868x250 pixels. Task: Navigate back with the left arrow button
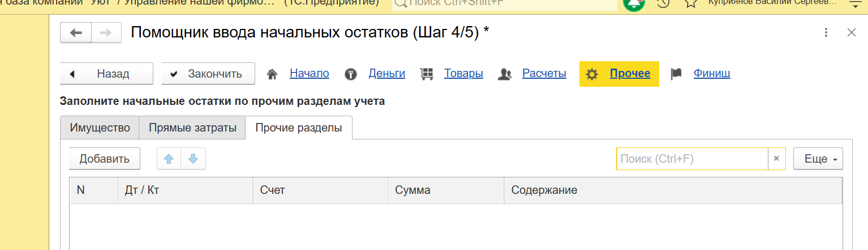pyautogui.click(x=76, y=33)
